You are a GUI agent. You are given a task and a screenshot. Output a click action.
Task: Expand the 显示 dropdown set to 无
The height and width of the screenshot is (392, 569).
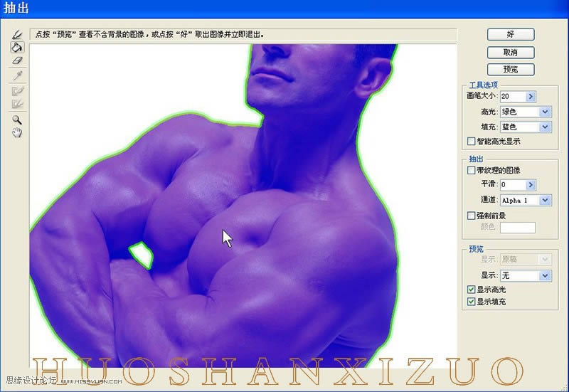pos(545,275)
